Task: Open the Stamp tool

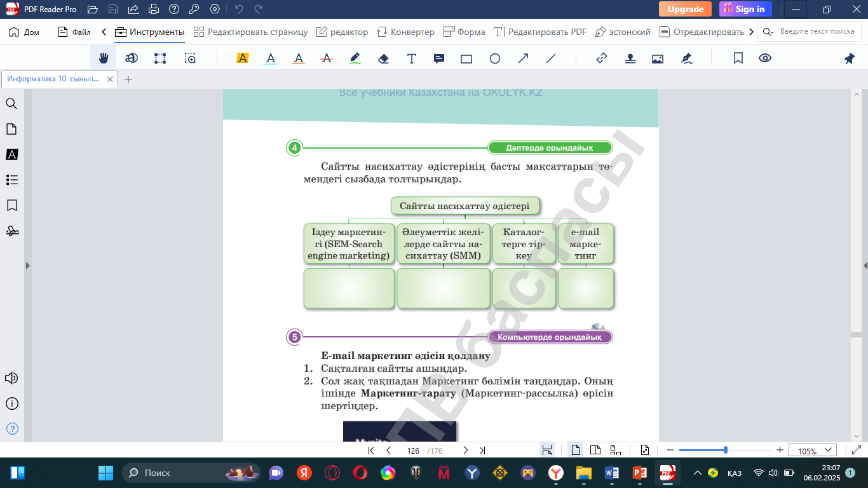Action: pos(630,58)
